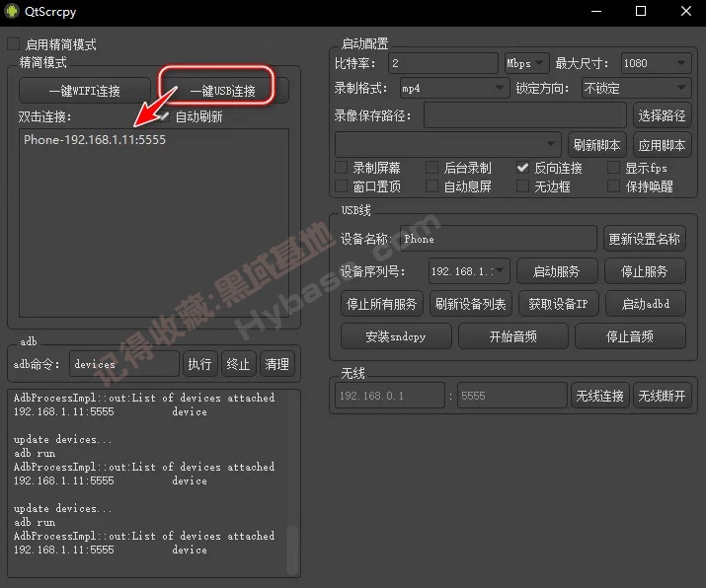Expand the 录制格式 mp4 dropdown

(454, 88)
